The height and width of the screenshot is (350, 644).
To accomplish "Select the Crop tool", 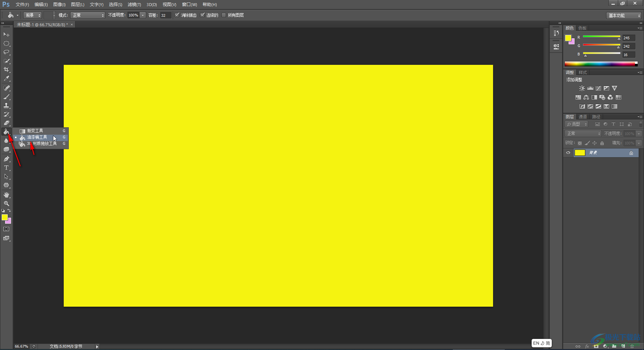I will point(6,70).
